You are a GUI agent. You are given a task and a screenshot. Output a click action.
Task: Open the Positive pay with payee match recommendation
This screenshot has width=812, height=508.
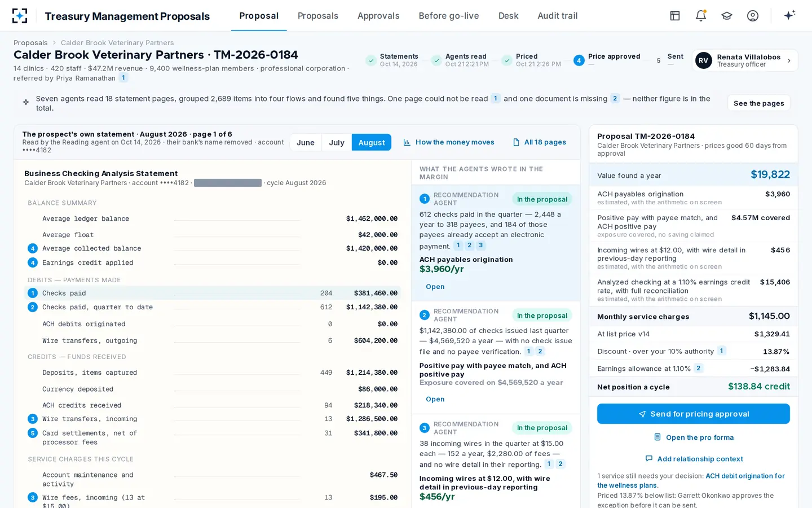click(435, 399)
